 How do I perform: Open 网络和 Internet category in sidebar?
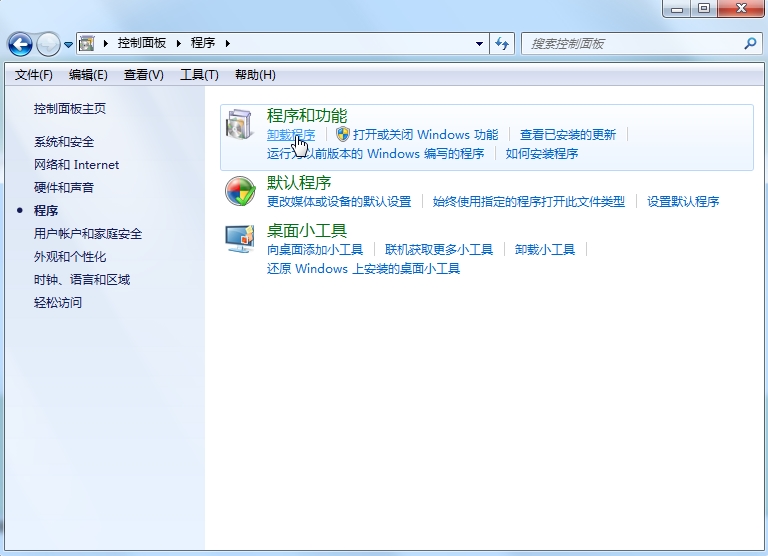pyautogui.click(x=76, y=165)
